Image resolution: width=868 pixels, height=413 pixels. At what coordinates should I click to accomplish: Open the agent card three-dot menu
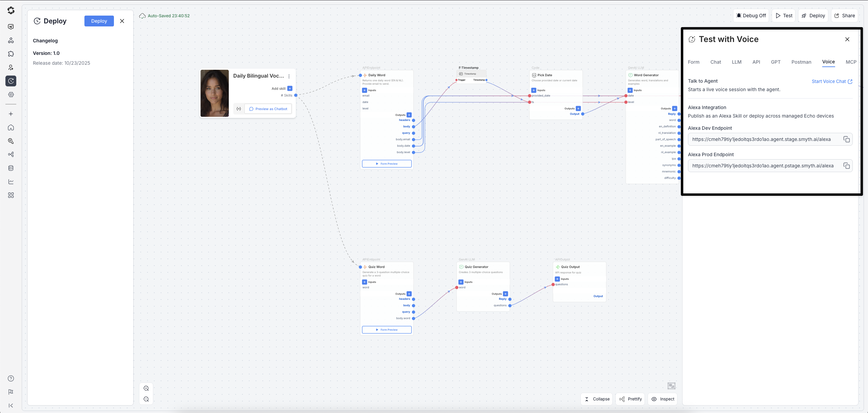coord(289,76)
